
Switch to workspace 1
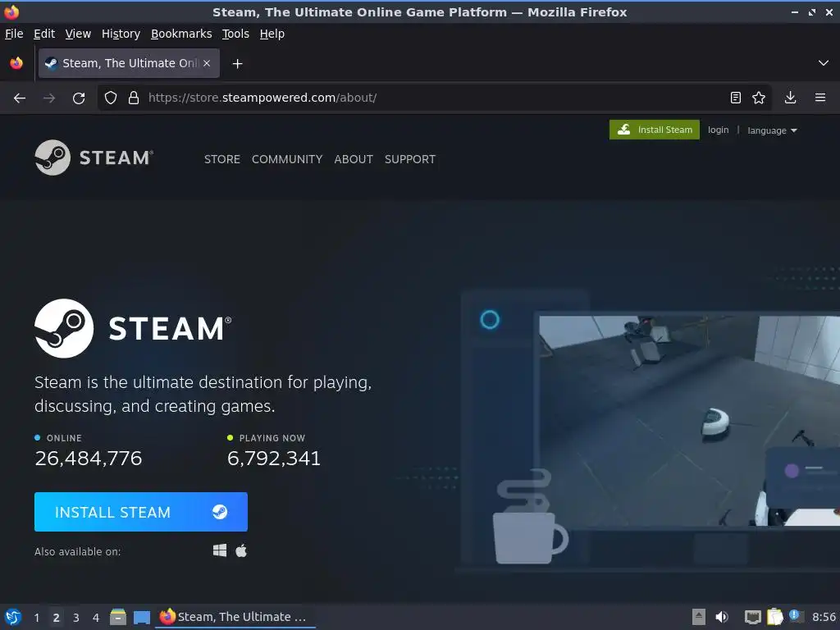[36, 617]
